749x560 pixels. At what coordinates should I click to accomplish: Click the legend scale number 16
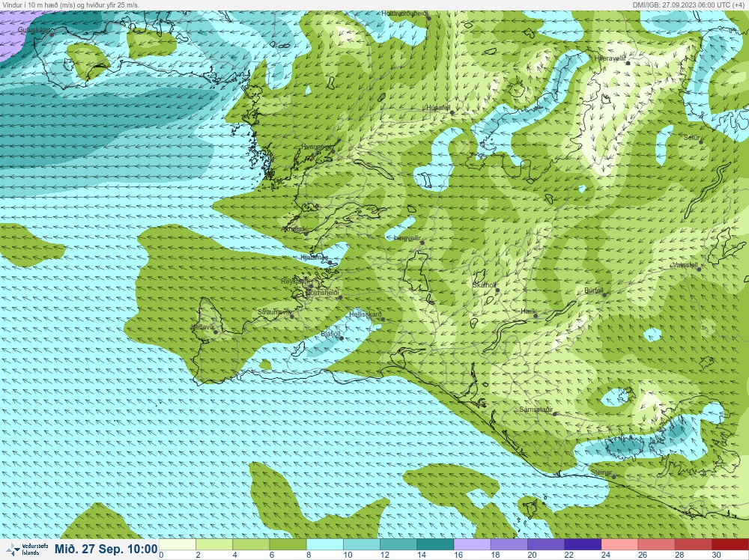point(458,556)
